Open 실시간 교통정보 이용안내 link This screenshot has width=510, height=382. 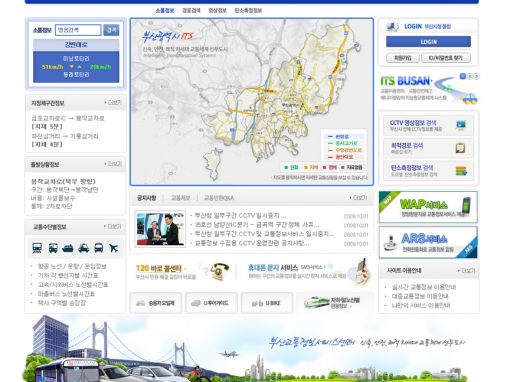[424, 287]
